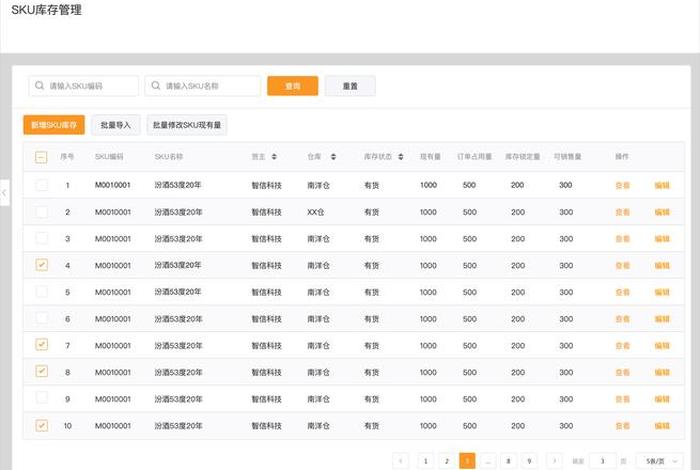Check the checkbox for row 5
This screenshot has width=700, height=470.
pos(42,292)
